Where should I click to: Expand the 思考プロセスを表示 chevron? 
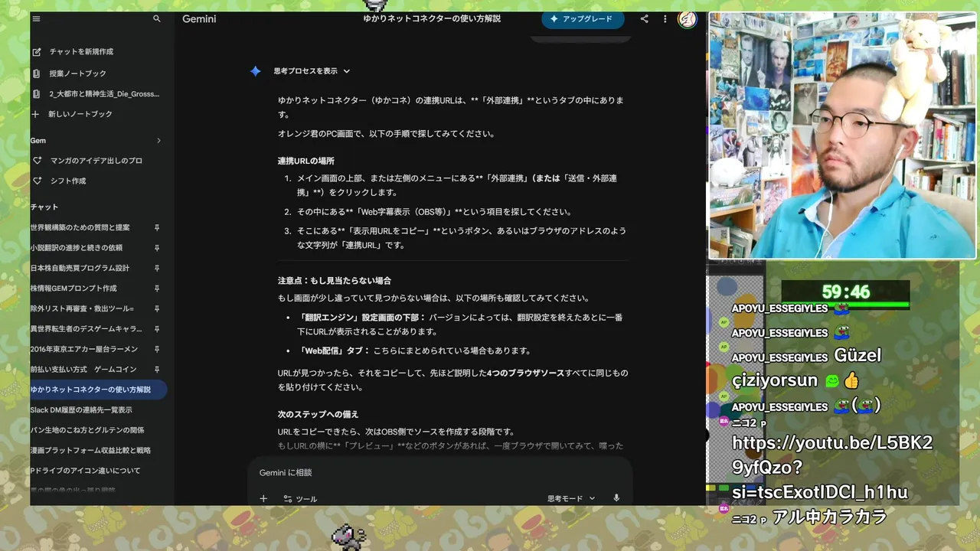347,71
